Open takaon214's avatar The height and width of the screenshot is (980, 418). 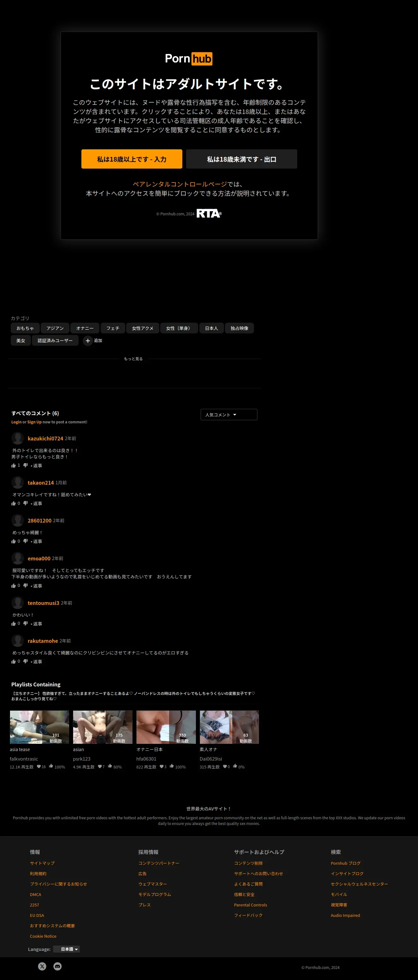pos(17,482)
